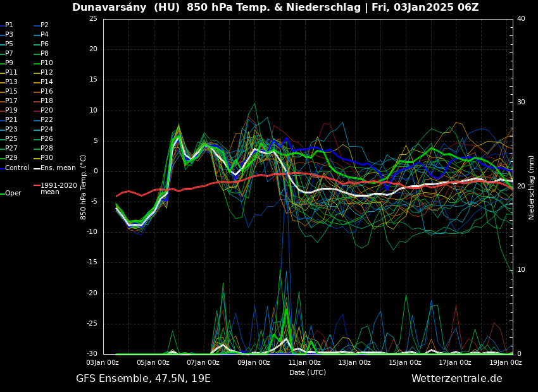Click the P1 legend entry
The height and width of the screenshot is (392, 538).
(9, 25)
